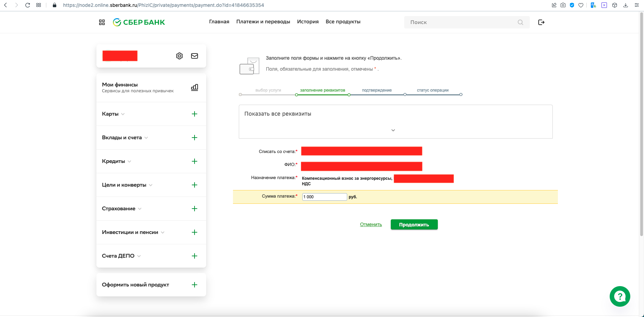Click the browser heart bookmark icon

coord(581,5)
